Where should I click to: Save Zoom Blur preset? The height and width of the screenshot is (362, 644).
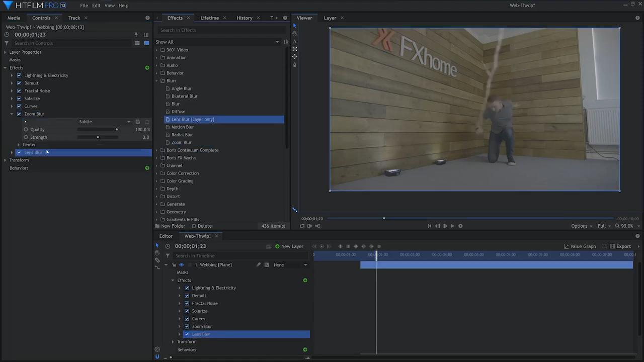point(137,122)
